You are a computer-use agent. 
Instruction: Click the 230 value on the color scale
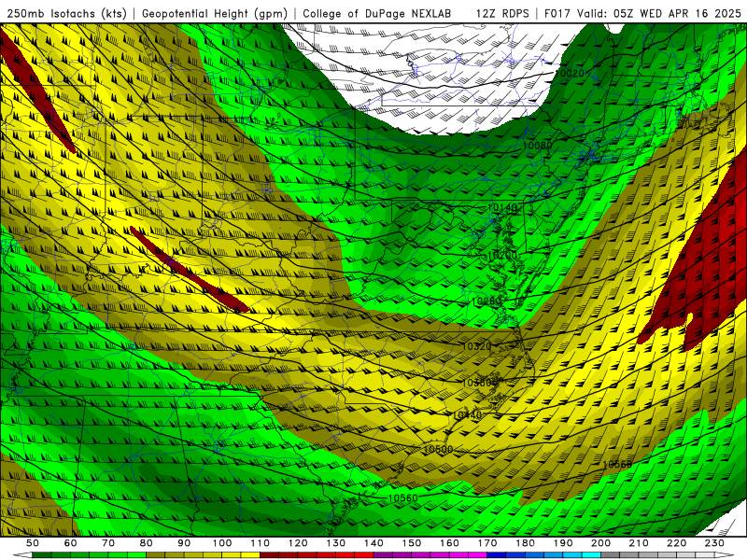tap(715, 543)
